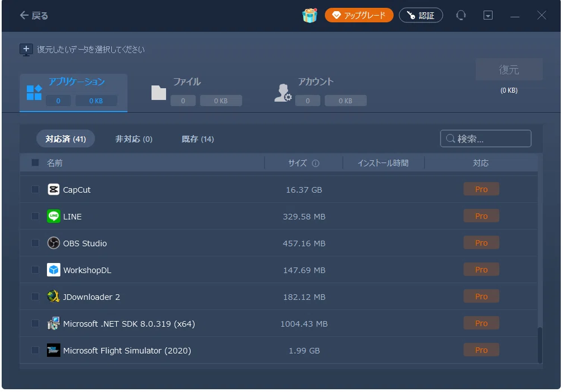Screen dimensions: 563x392
Task: Click the 329.58 MB size value
Action: tap(304, 217)
